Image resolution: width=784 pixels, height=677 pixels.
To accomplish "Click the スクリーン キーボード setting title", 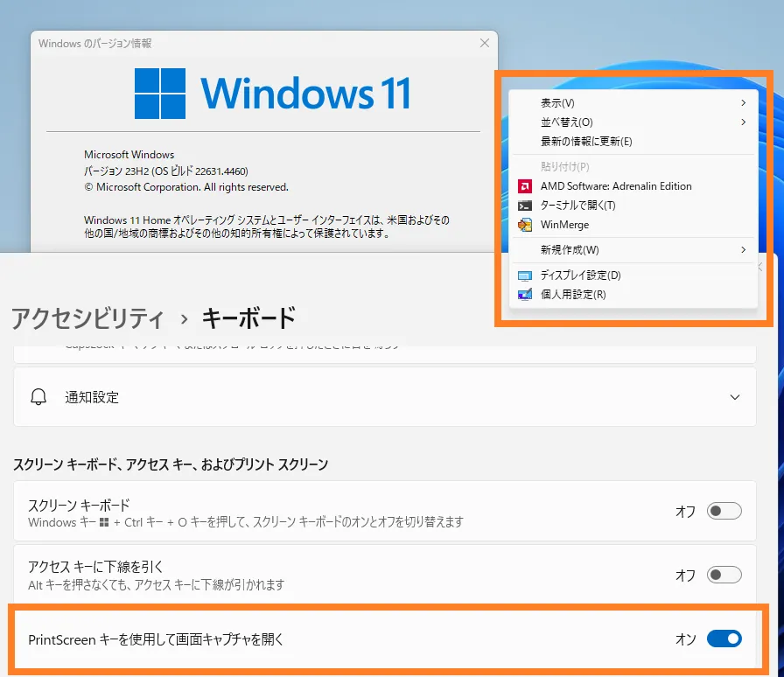I will pyautogui.click(x=79, y=505).
